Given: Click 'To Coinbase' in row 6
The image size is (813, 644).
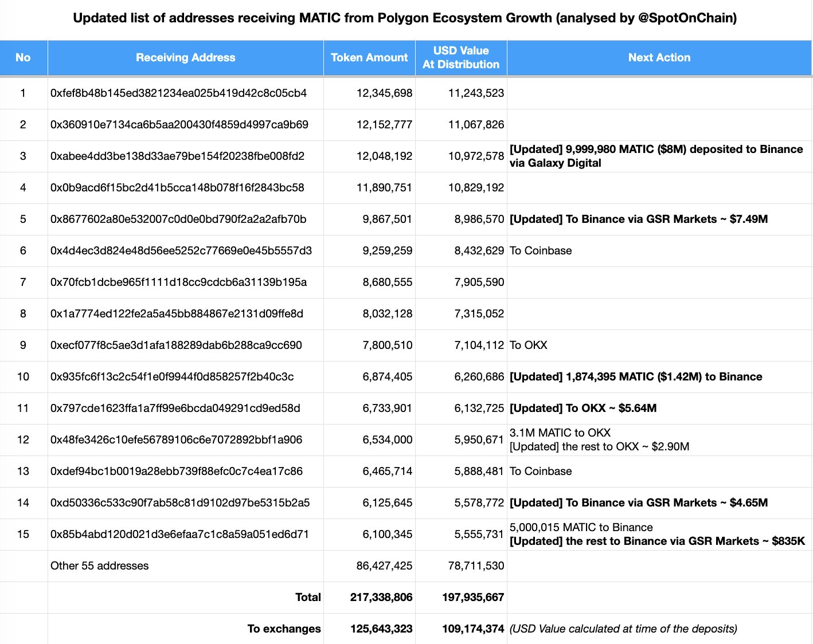Looking at the screenshot, I should [x=540, y=250].
